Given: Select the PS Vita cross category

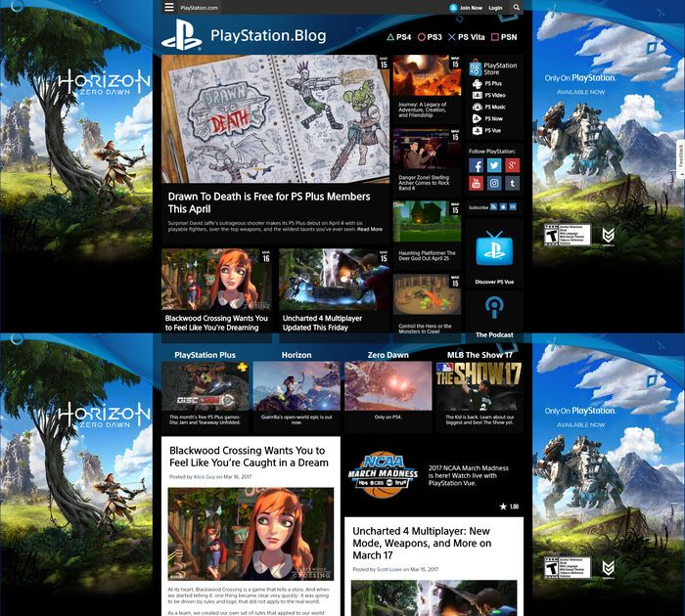Looking at the screenshot, I should pos(467,37).
